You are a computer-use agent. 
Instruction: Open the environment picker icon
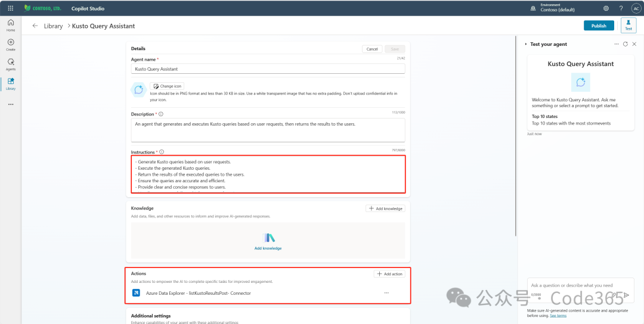pyautogui.click(x=533, y=8)
